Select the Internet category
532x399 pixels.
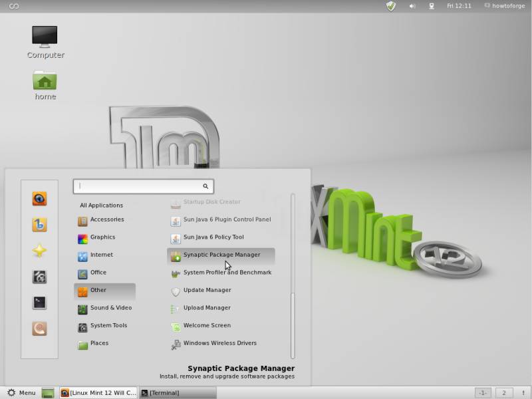click(x=104, y=255)
